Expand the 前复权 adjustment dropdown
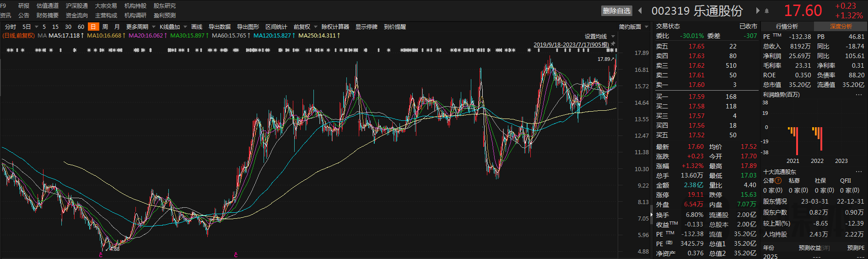Screen dimensions: 868x259 tap(305, 27)
